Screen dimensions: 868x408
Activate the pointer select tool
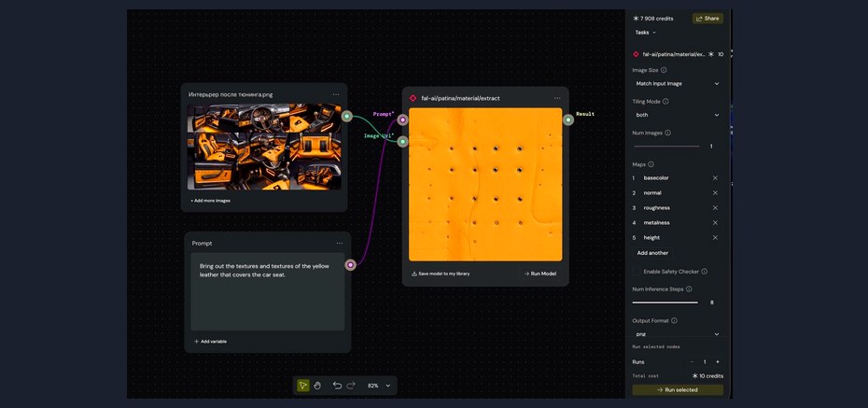302,386
